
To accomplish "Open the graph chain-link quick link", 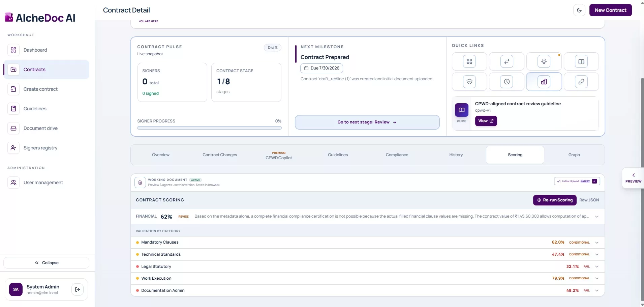I will [581, 82].
